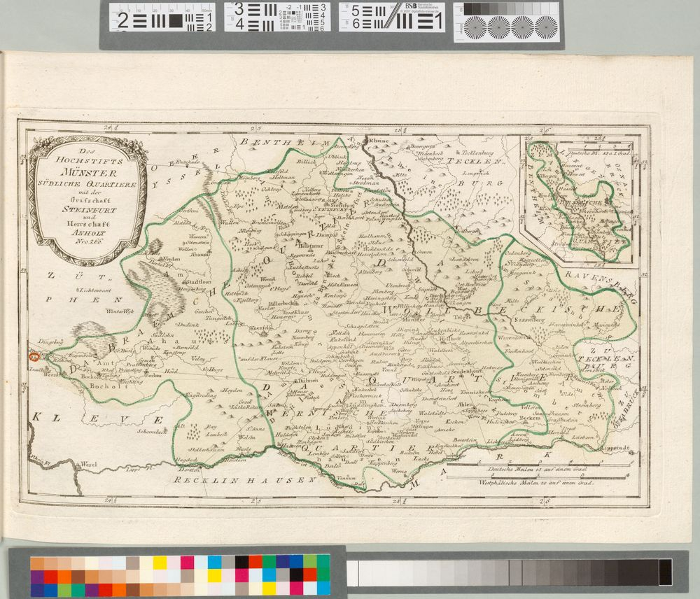
Task: Click 'HOCHSTIFTS' in the title cartouche
Action: pyautogui.click(x=89, y=160)
